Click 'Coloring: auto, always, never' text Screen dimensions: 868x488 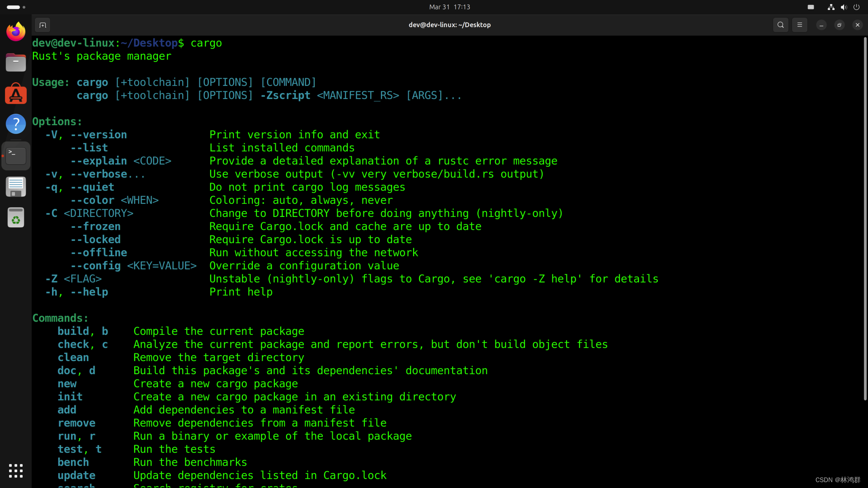301,200
